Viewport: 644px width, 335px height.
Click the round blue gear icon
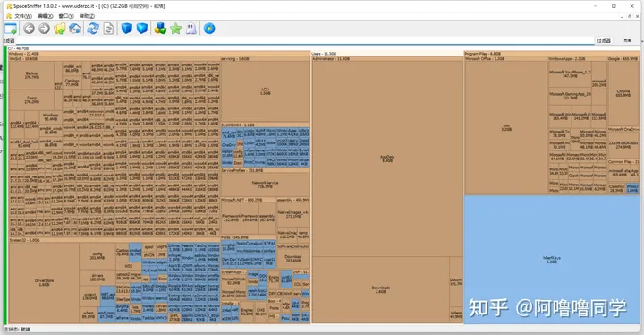209,29
